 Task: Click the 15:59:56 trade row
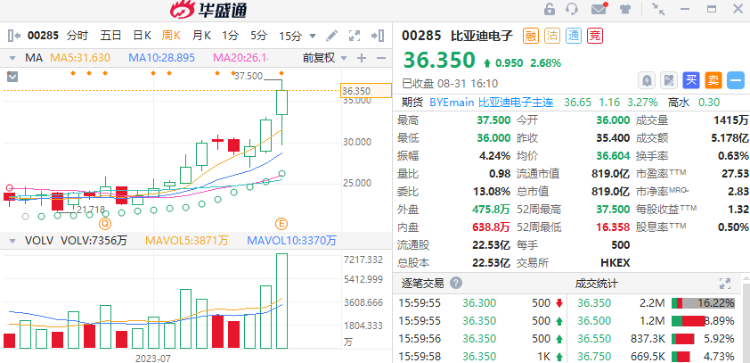[481, 339]
